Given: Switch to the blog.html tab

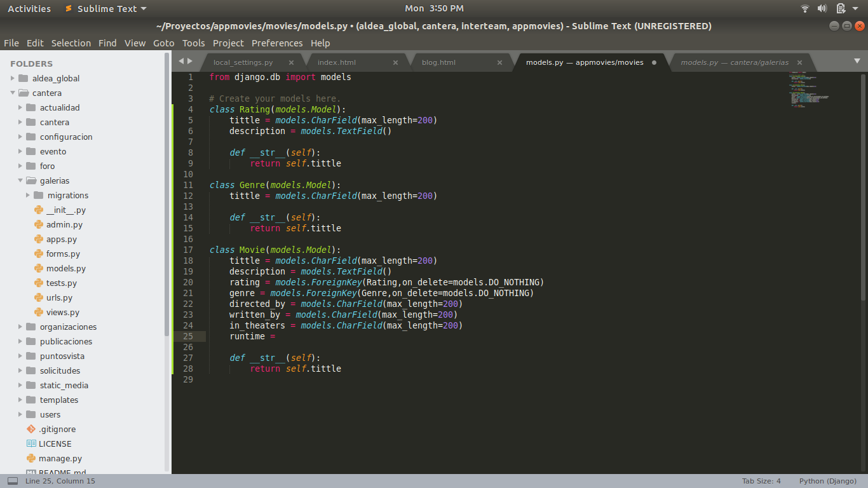Looking at the screenshot, I should pyautogui.click(x=439, y=62).
